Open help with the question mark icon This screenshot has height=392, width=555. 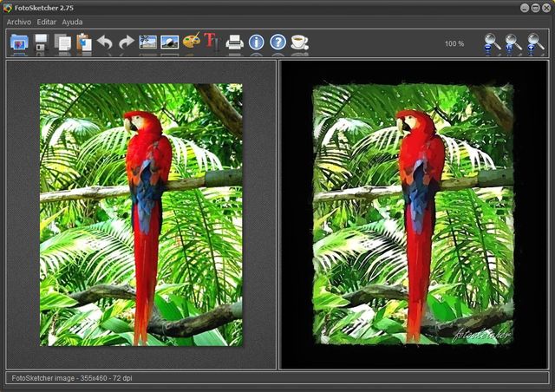[277, 42]
